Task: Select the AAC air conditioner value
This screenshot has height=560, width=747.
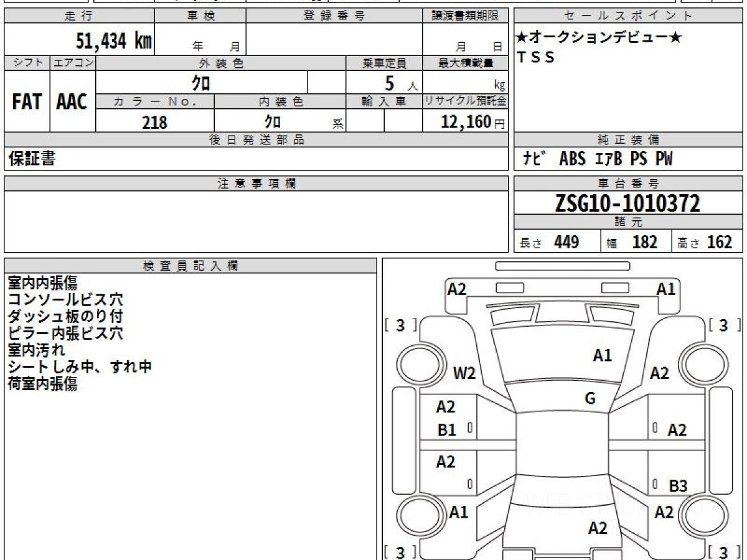Action: pyautogui.click(x=72, y=102)
